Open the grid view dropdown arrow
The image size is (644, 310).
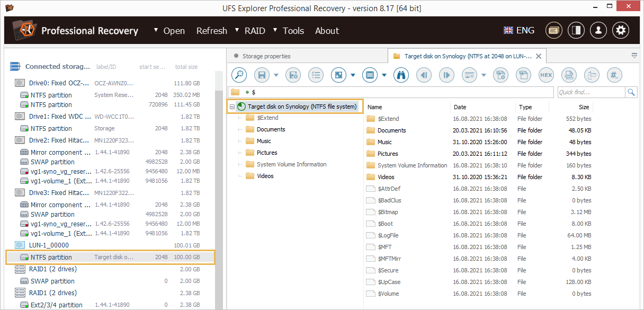pos(353,75)
